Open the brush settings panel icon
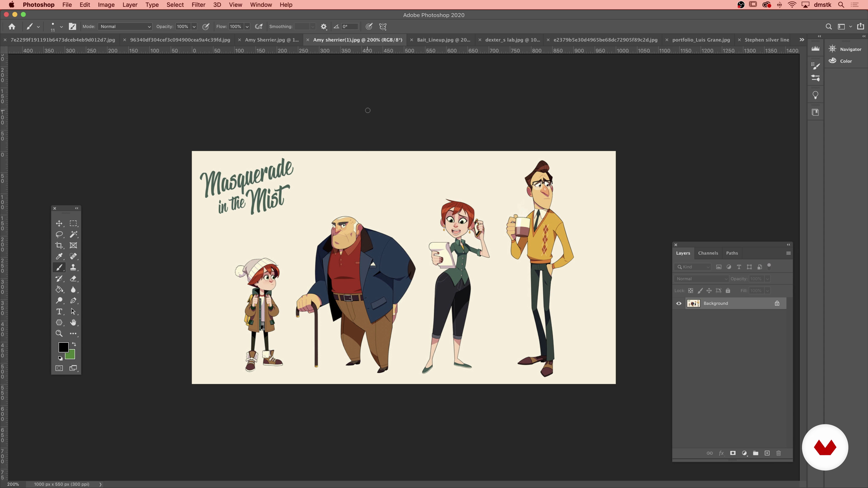Screen dimensions: 868x488 (815, 66)
